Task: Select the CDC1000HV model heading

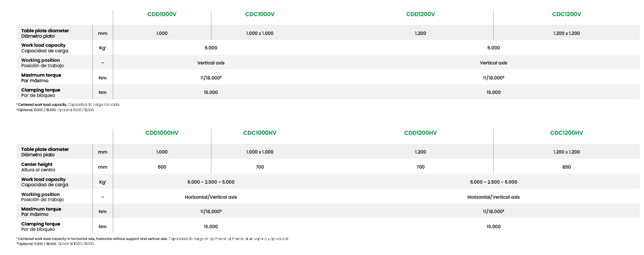Action: [260, 133]
